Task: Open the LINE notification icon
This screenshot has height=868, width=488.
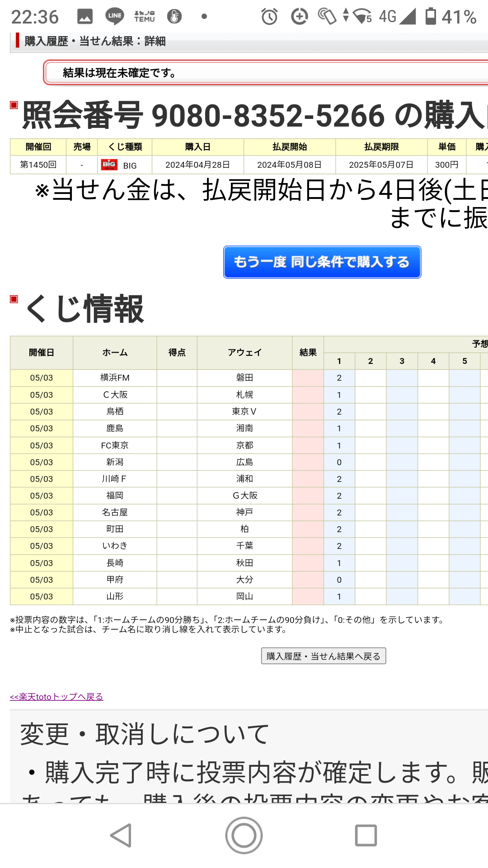Action: pos(115,17)
